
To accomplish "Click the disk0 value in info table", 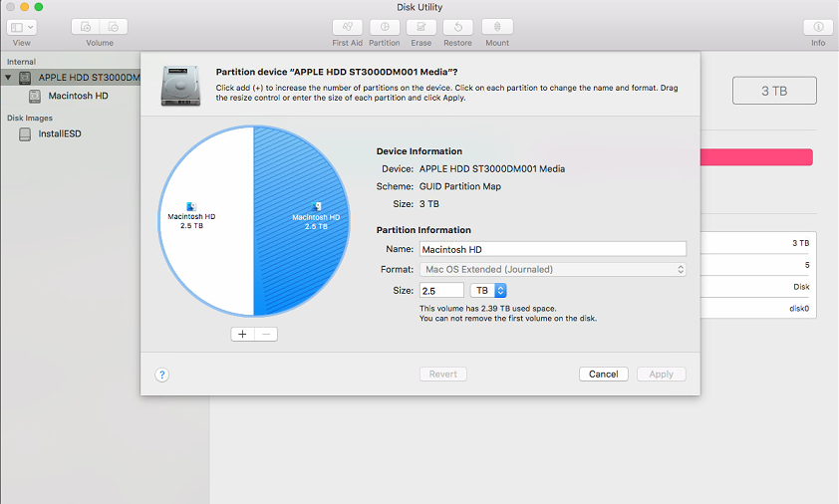I will (x=799, y=308).
